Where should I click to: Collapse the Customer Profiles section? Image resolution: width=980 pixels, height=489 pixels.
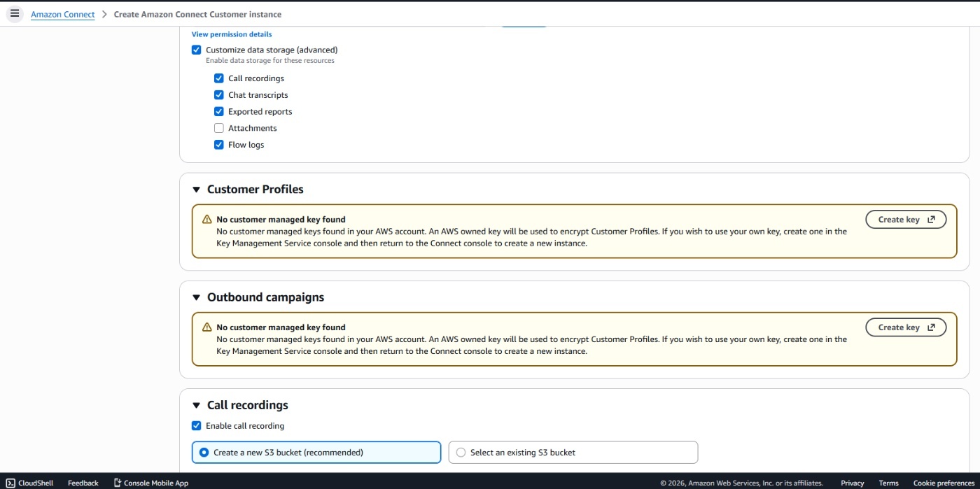coord(197,190)
